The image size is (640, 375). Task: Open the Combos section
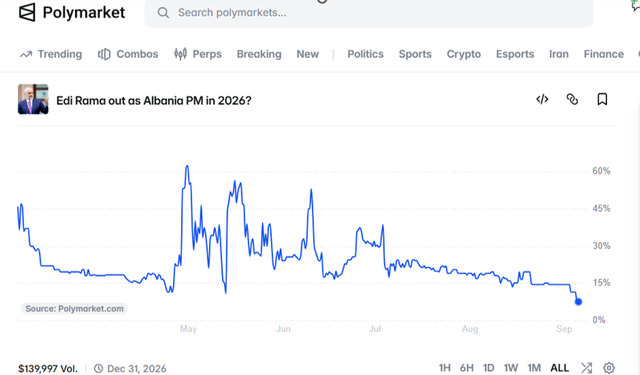[x=128, y=54]
